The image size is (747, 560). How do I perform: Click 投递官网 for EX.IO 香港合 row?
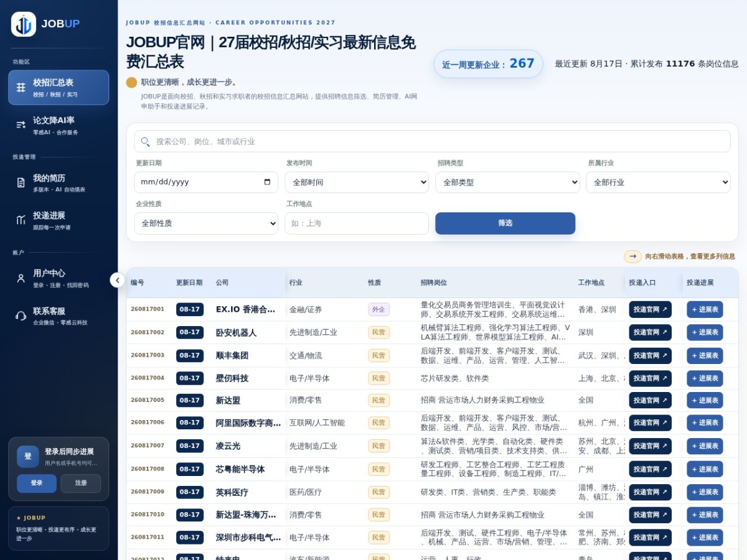click(650, 309)
